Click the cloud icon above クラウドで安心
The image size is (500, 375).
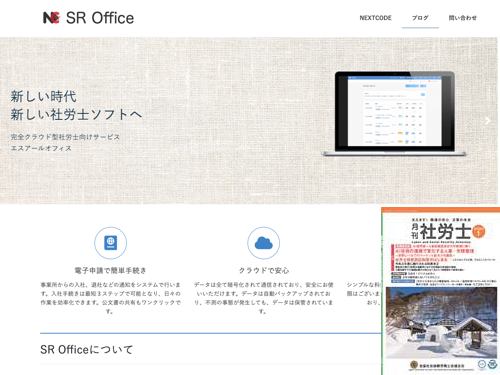[x=263, y=243]
